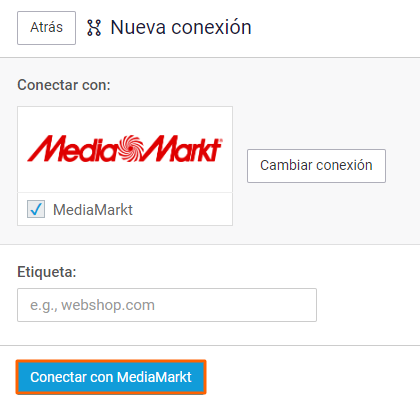Viewport: 420px width, 403px height.
Task: Click the Conectar con MediaMarkt button
Action: 111,377
